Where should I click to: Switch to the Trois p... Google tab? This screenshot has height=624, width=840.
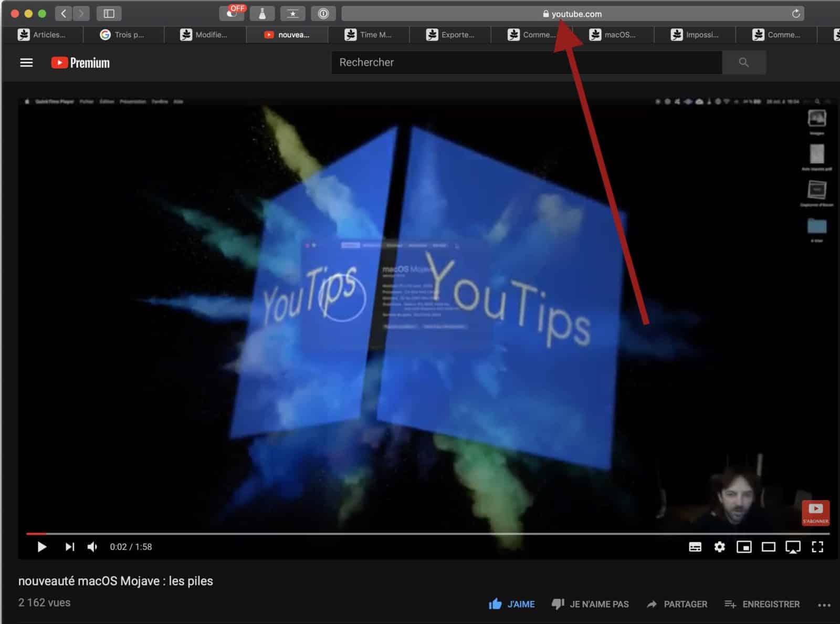123,35
